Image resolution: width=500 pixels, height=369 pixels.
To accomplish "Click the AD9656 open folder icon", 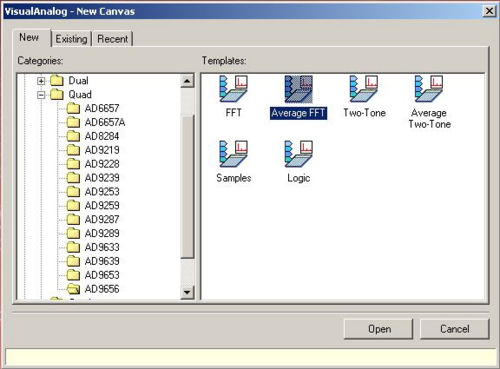I will pos(73,289).
